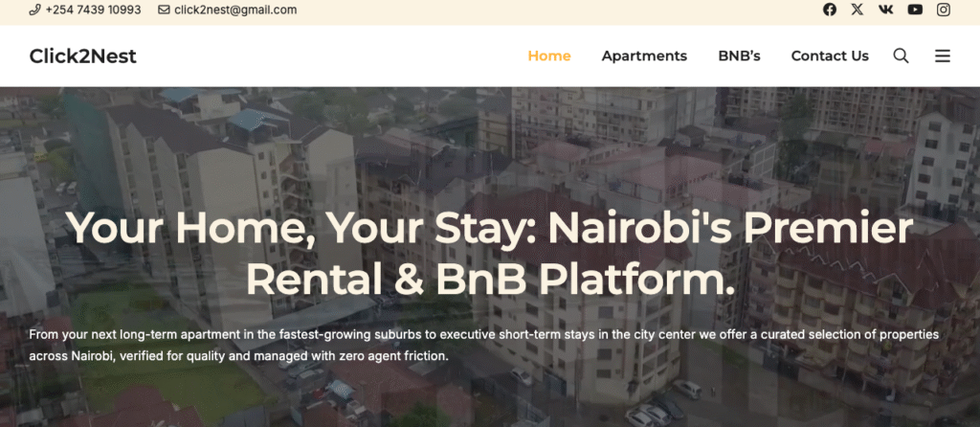Visit the X (Twitter) profile icon
Viewport: 980px width, 427px height.
tap(857, 10)
